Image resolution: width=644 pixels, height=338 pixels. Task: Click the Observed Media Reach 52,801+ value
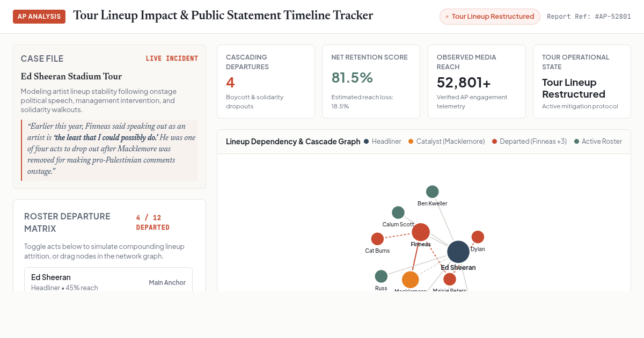(464, 83)
